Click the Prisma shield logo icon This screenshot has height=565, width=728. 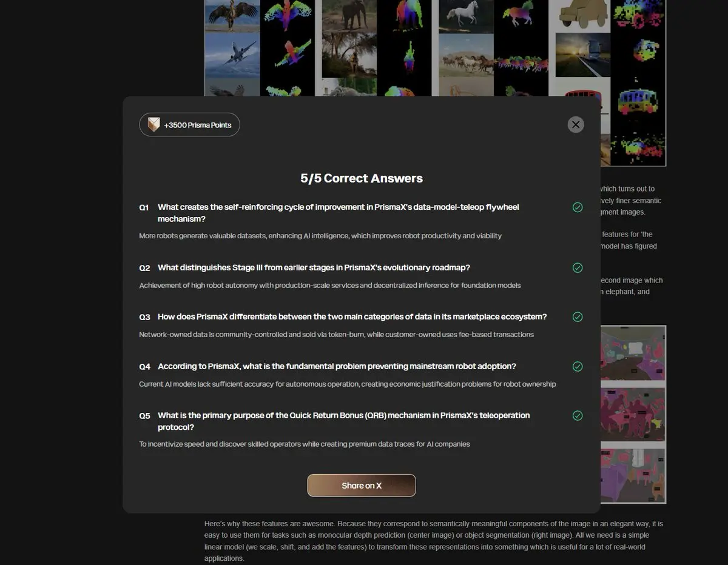(153, 125)
